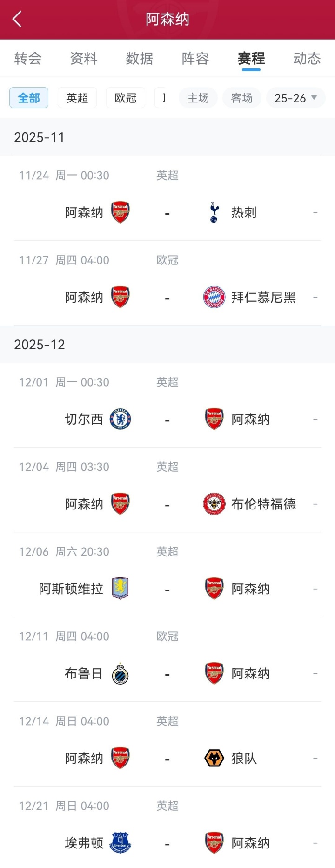
Task: Open the 25-26 season dropdown
Action: pyautogui.click(x=295, y=98)
